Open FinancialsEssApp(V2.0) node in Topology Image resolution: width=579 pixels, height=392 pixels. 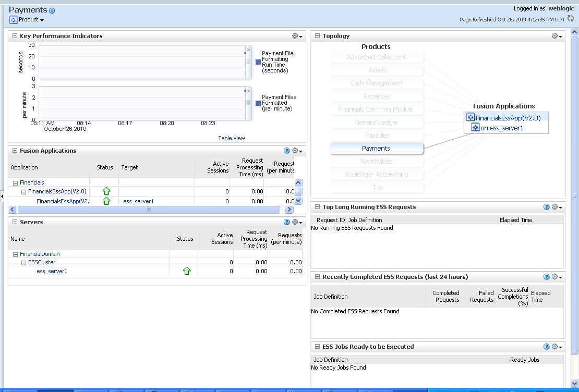508,118
